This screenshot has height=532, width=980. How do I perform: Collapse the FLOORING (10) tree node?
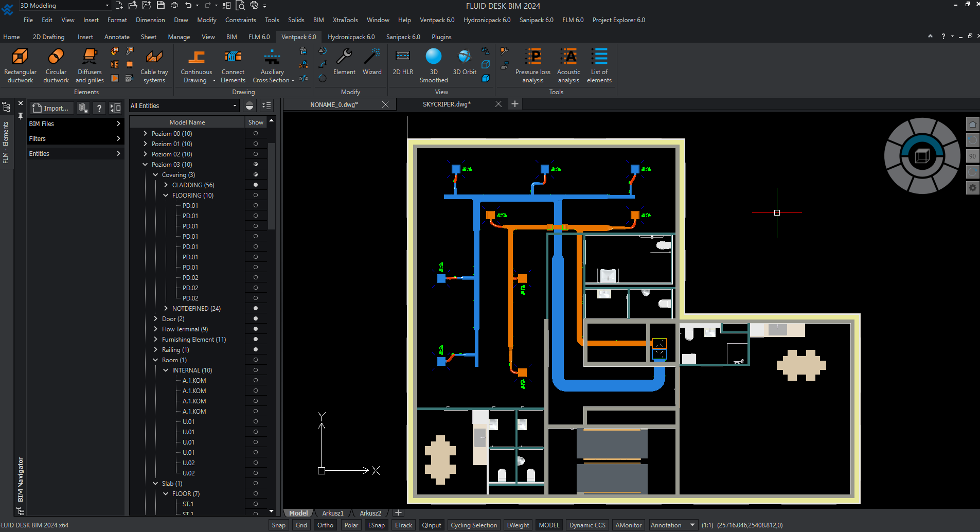click(166, 195)
